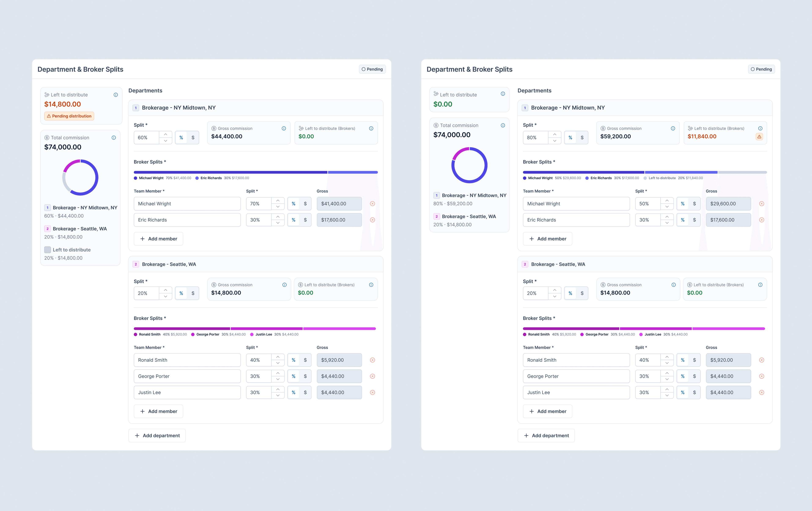Remove Michael Wright row in left panel
This screenshot has width=812, height=511.
click(372, 204)
